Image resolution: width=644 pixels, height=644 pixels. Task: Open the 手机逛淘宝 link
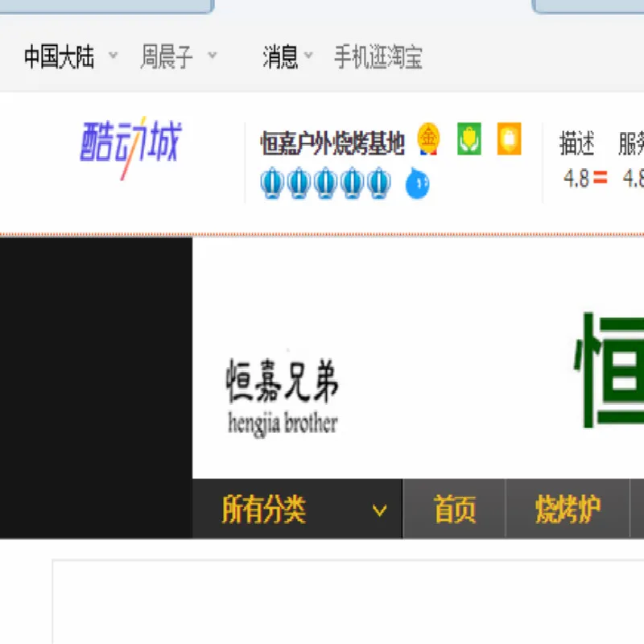(378, 56)
